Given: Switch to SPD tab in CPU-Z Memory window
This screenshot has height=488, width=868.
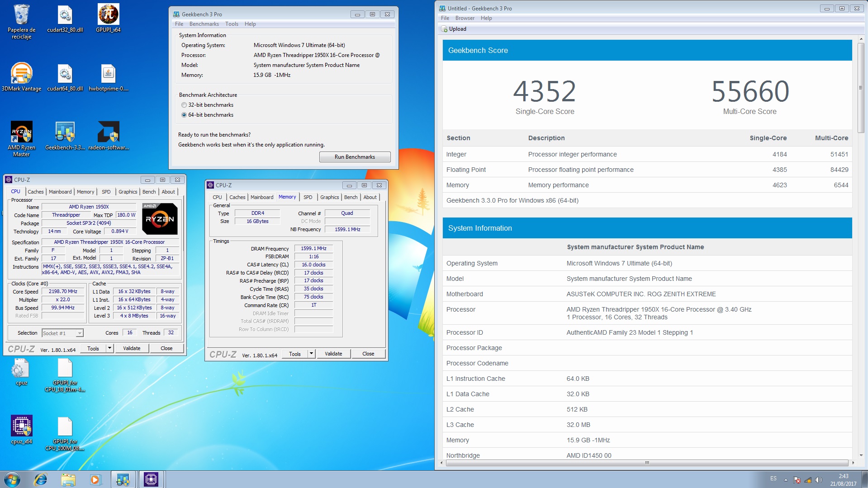Looking at the screenshot, I should pos(308,197).
